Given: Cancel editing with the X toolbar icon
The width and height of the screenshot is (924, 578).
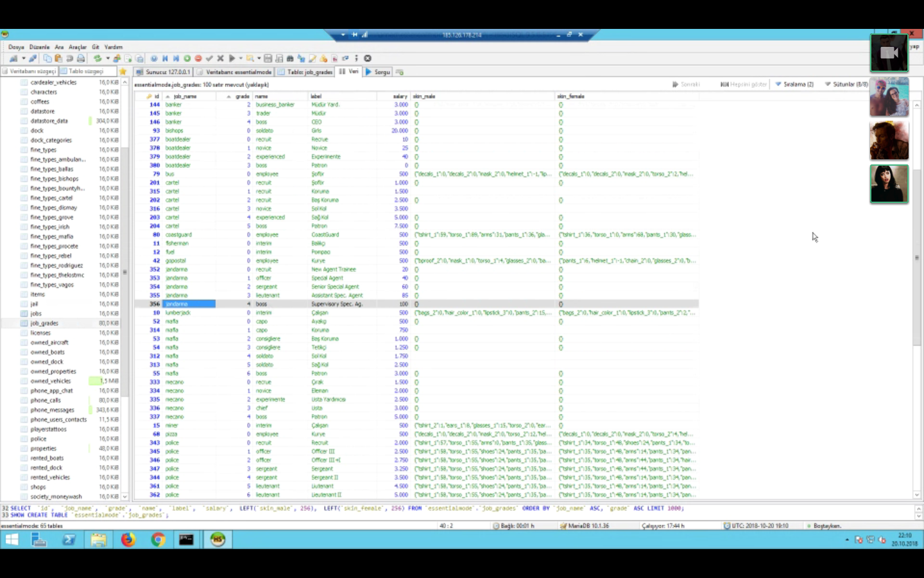Looking at the screenshot, I should point(220,58).
